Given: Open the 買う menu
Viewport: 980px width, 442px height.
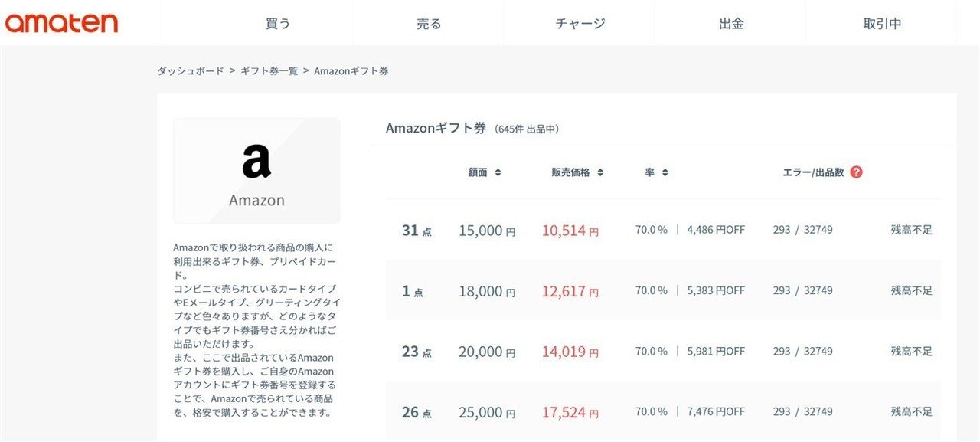Looking at the screenshot, I should 278,23.
